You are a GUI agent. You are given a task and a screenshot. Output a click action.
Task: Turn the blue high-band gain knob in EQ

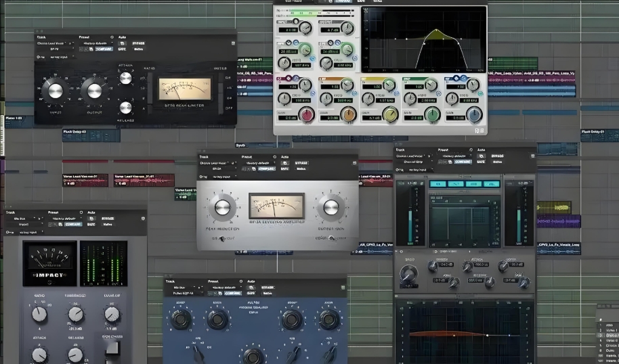473,115
